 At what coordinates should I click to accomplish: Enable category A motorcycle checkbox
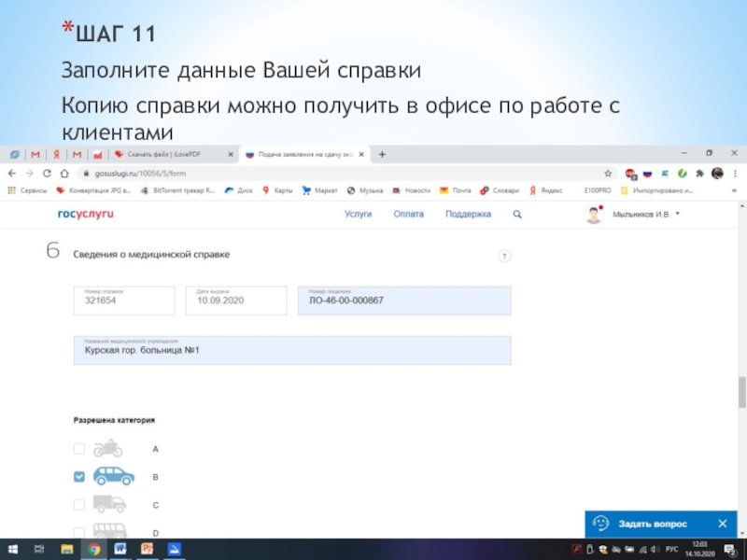pos(79,449)
